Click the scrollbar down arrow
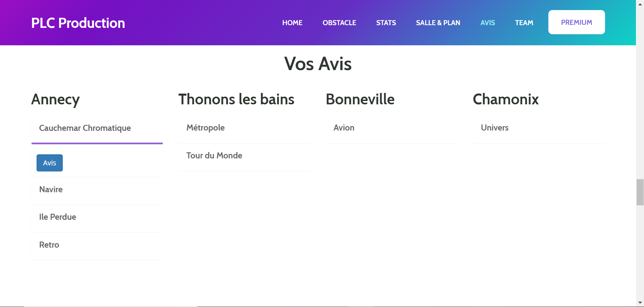This screenshot has width=644, height=307. [x=640, y=303]
